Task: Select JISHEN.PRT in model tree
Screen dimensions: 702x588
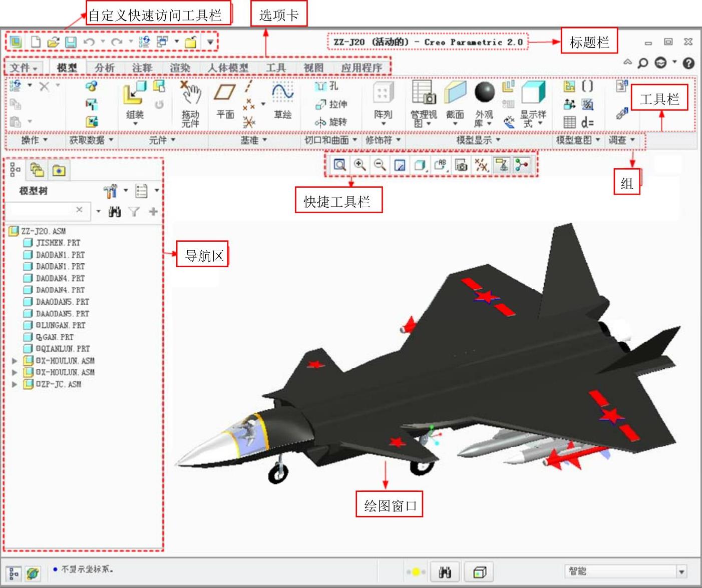Action: pos(52,243)
